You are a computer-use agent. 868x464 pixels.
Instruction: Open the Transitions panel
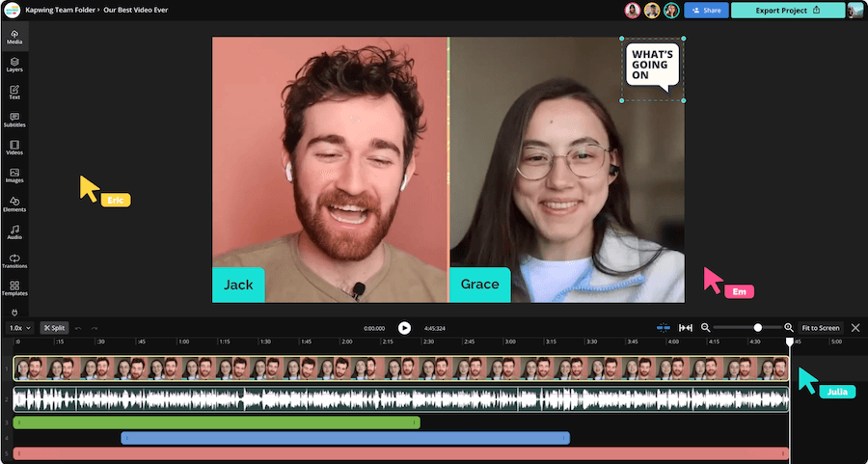(x=14, y=260)
